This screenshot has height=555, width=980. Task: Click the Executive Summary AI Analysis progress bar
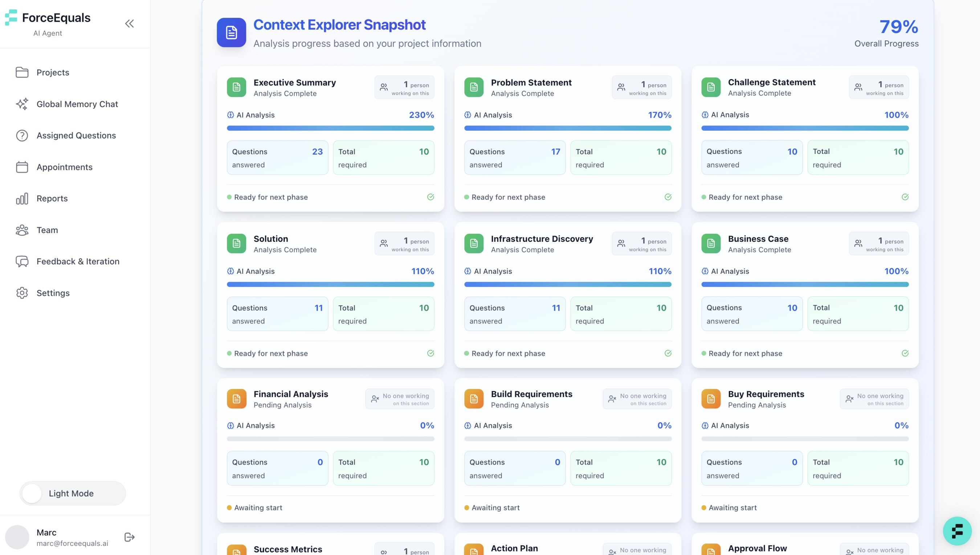(x=330, y=128)
